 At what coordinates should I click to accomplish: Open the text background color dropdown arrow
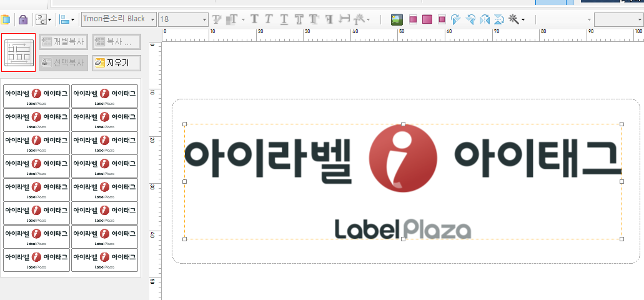pos(243,19)
